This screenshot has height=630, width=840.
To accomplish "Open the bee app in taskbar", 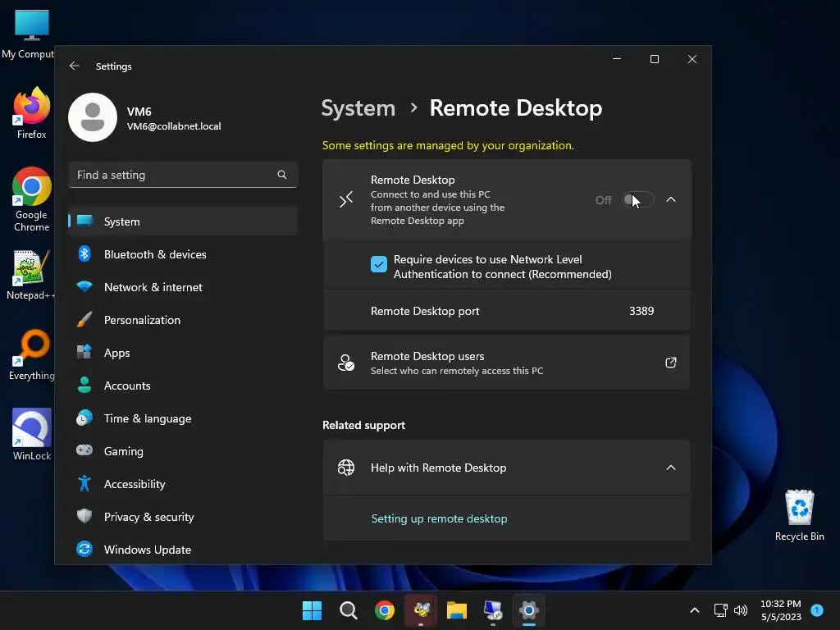I will tap(421, 610).
